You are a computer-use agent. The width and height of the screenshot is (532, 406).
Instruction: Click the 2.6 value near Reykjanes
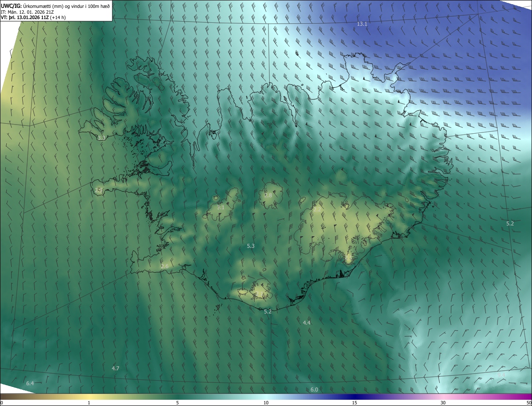pos(165,266)
